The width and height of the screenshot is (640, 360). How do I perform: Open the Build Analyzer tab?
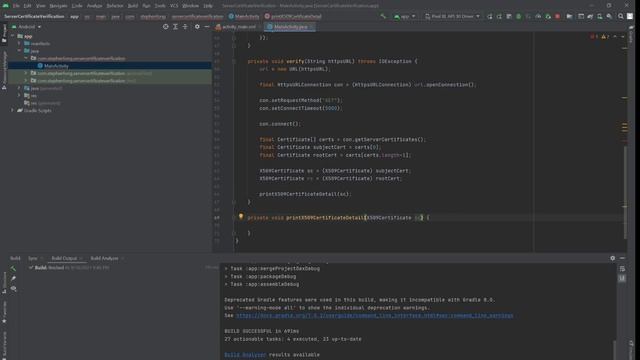pyautogui.click(x=104, y=258)
